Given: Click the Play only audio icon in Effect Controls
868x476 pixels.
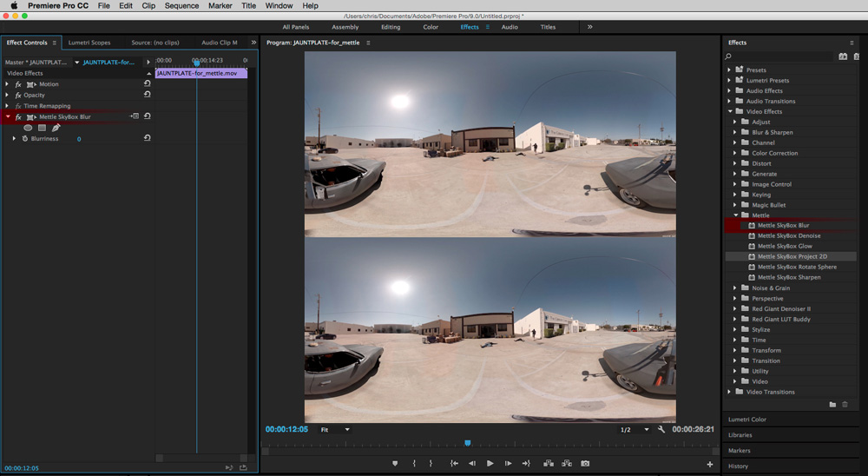Looking at the screenshot, I should coord(228,467).
